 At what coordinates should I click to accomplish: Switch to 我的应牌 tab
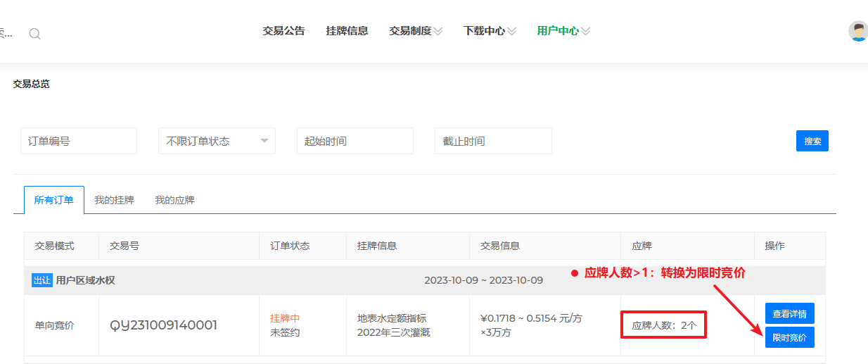coord(174,200)
